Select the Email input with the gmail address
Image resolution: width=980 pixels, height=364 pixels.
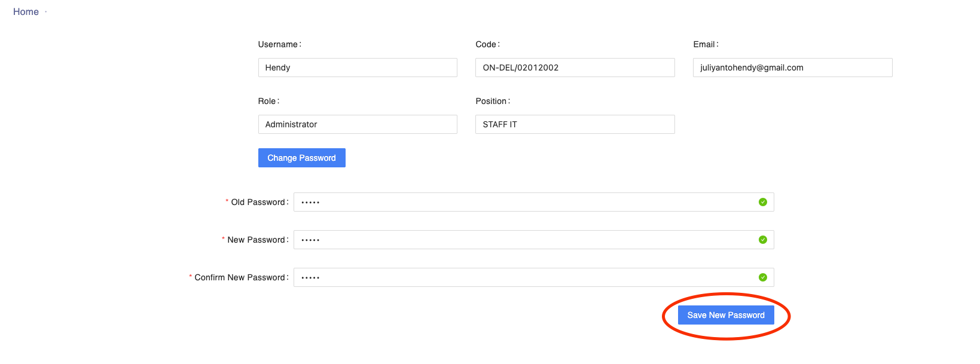[792, 68]
